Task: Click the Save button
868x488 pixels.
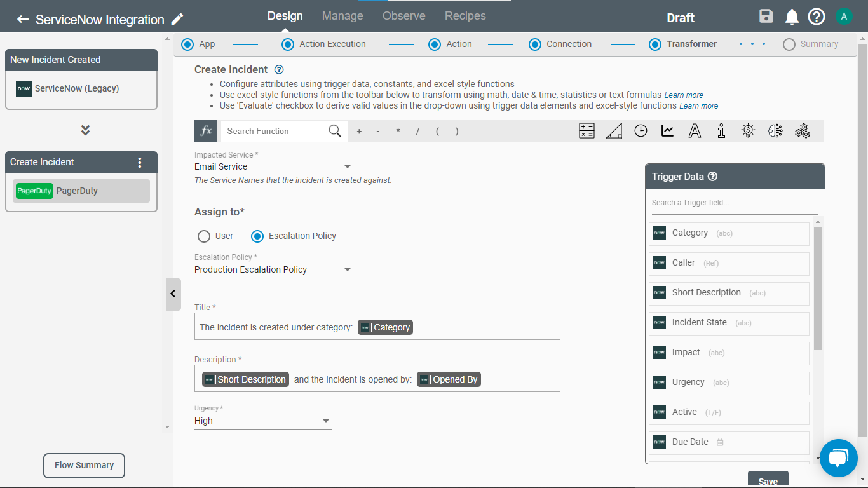Action: 768,480
